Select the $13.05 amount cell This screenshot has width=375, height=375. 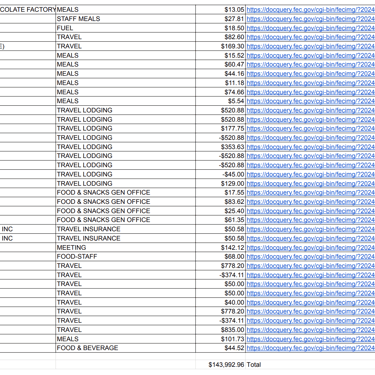pyautogui.click(x=221, y=10)
